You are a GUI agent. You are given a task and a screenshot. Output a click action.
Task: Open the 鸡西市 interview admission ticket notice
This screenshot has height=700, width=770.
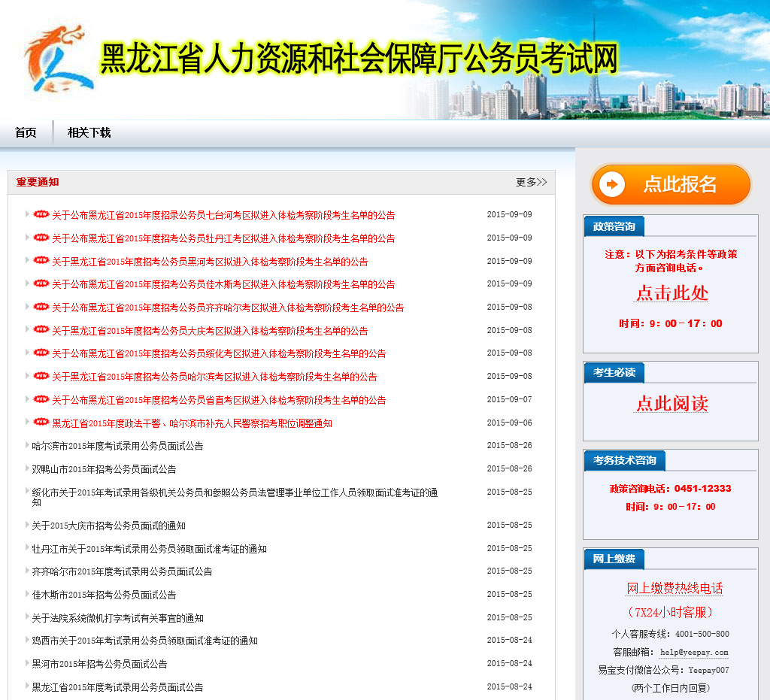pyautogui.click(x=145, y=641)
